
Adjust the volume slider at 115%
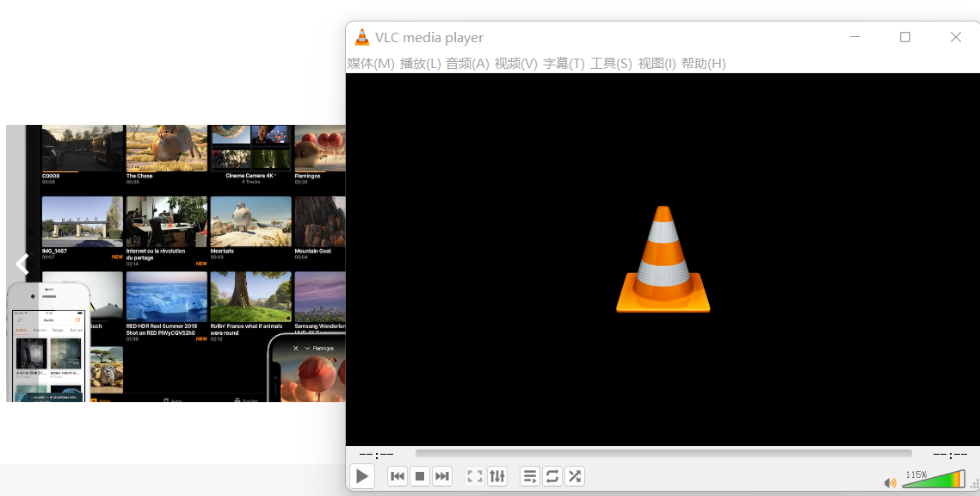coord(934,479)
